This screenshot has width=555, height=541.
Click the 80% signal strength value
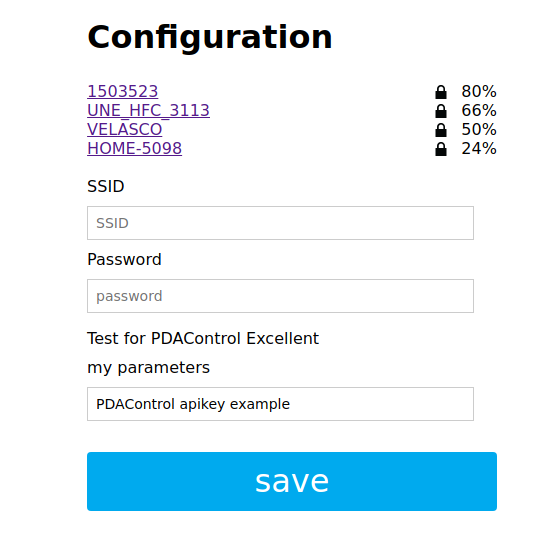479,91
